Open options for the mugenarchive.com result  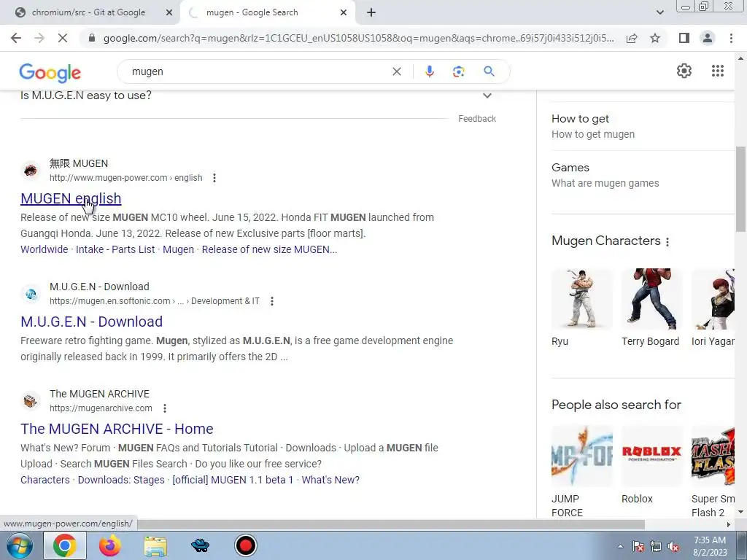click(x=164, y=408)
